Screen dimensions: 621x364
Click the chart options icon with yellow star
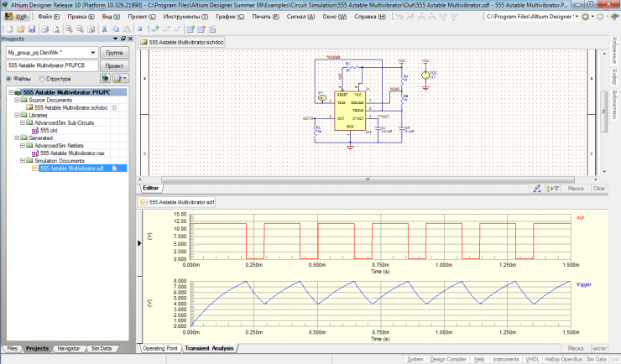pos(212,29)
